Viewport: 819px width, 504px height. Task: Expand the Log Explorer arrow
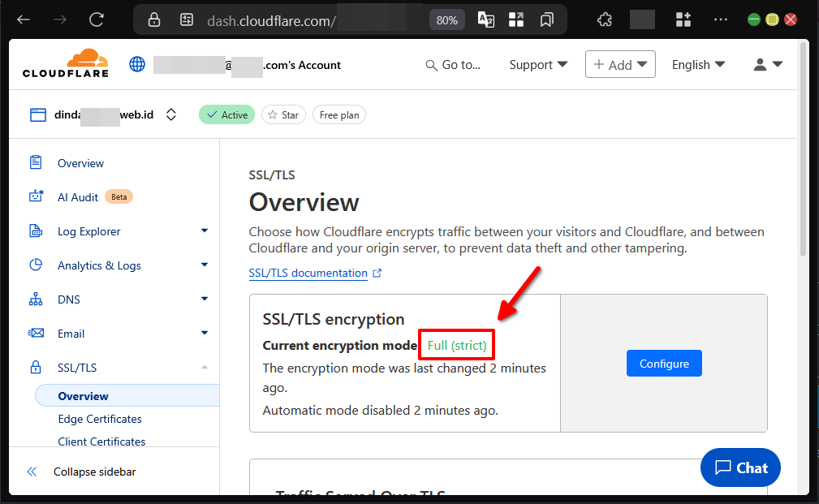click(205, 230)
